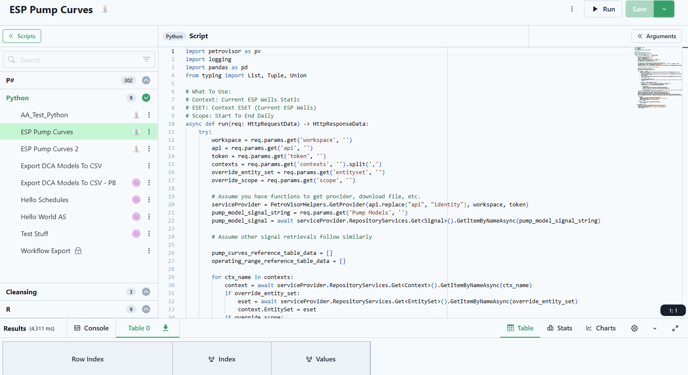Collapse the Scripts panel
The width and height of the screenshot is (688, 375).
(x=22, y=36)
